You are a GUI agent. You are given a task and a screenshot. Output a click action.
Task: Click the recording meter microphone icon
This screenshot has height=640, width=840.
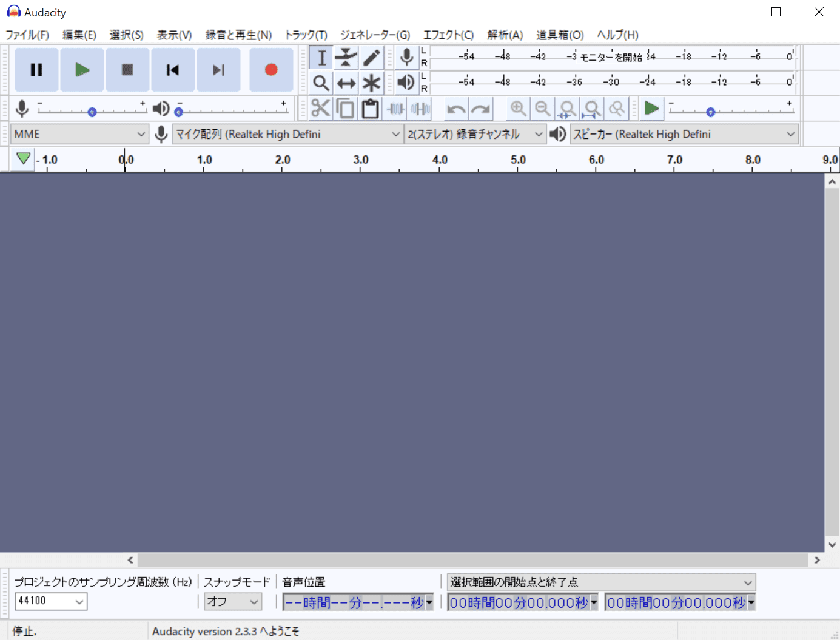pos(407,57)
